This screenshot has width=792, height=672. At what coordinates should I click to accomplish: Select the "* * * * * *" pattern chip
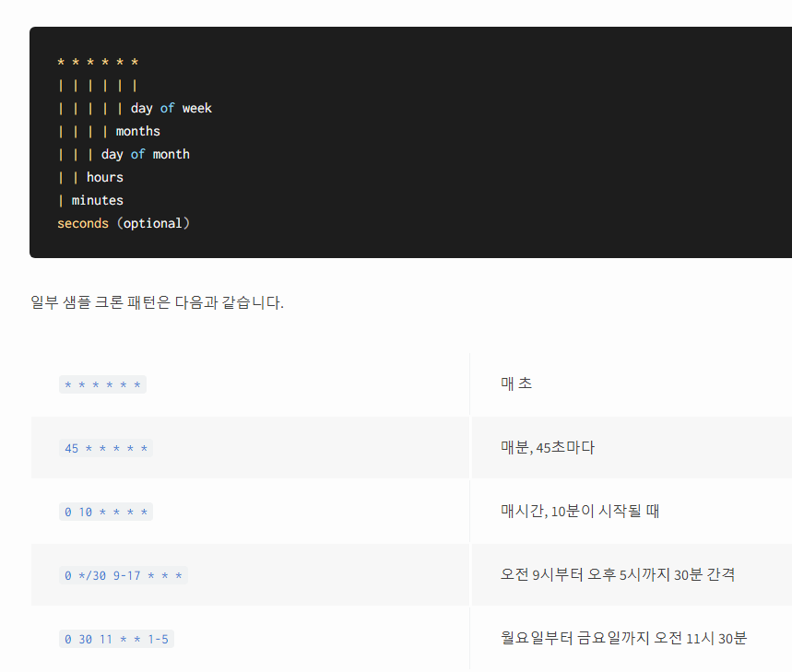point(102,383)
